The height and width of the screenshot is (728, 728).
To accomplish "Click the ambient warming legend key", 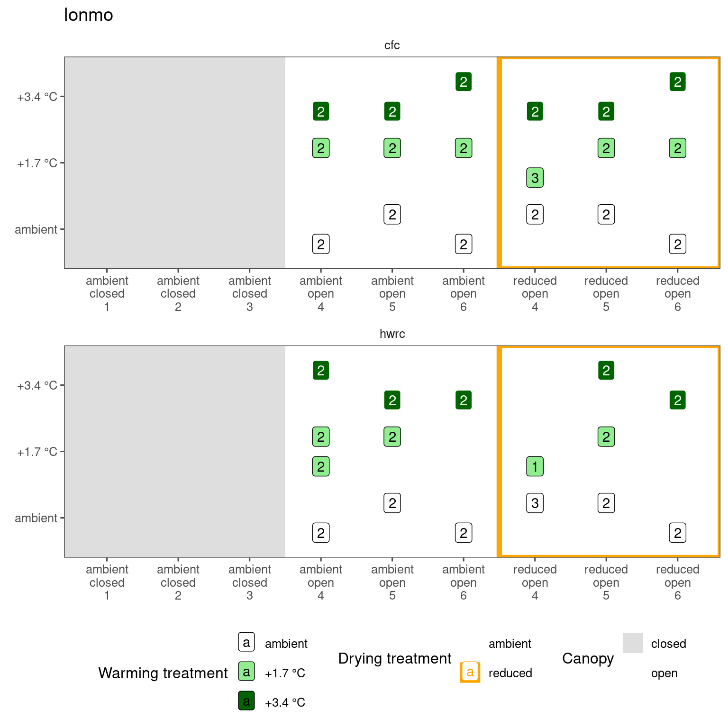I will point(246,642).
